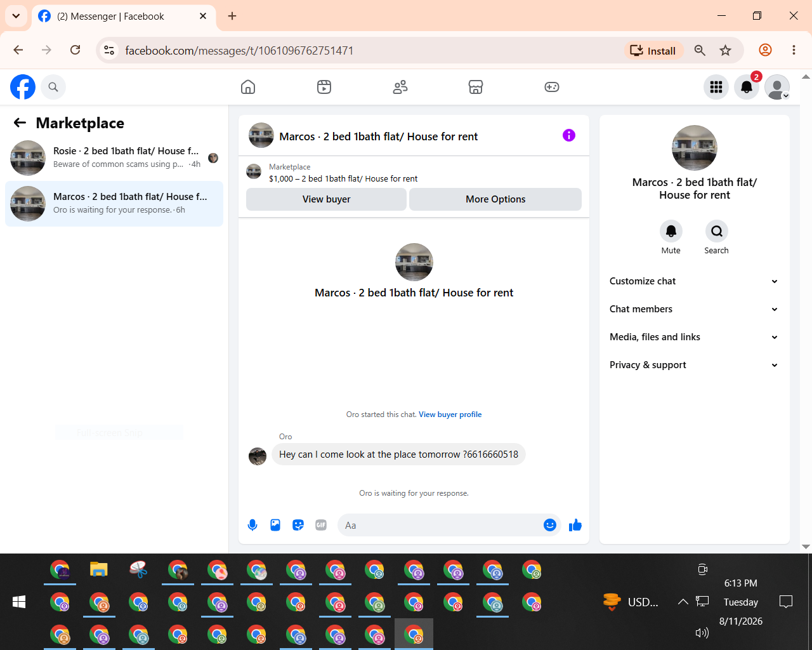This screenshot has width=812, height=650.
Task: Record a voice clip with microphone icon
Action: pos(252,525)
